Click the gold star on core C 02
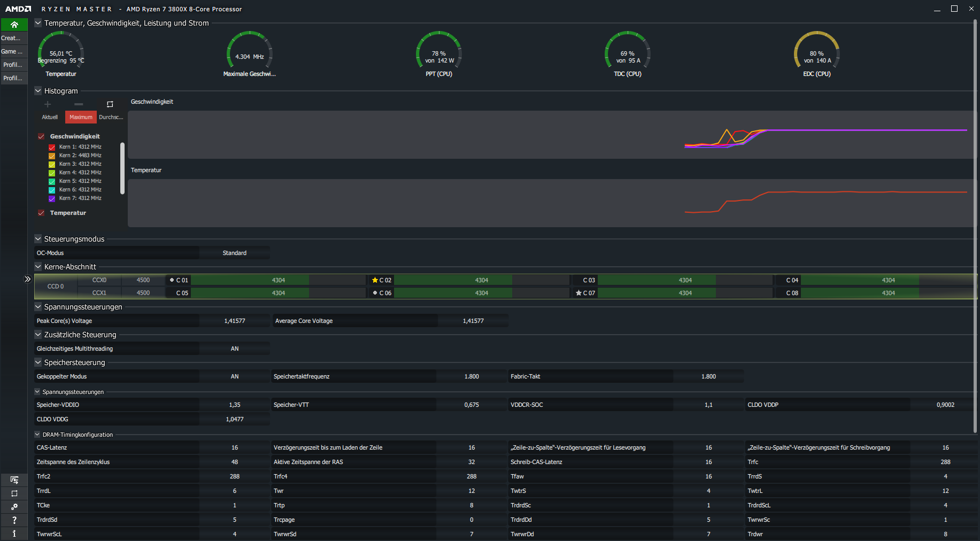980x541 pixels. (375, 280)
